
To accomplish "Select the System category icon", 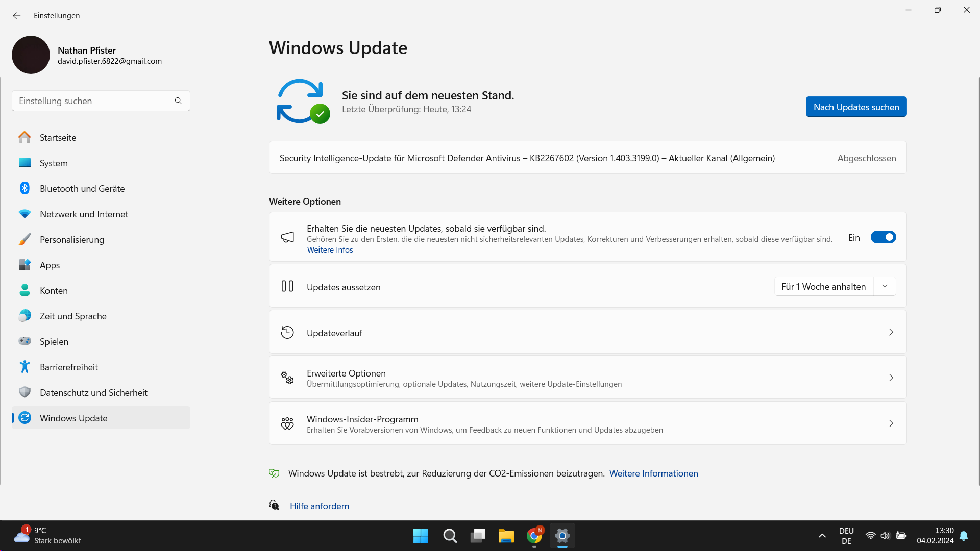I will coord(24,163).
